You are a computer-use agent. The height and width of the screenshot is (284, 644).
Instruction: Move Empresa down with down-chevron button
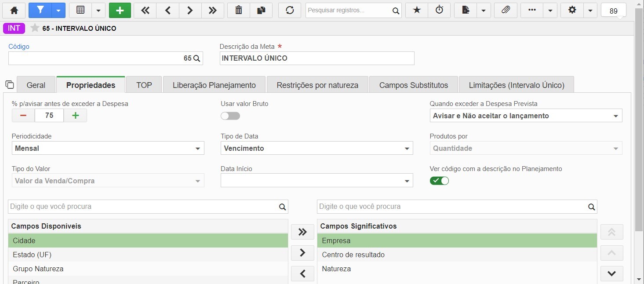pyautogui.click(x=612, y=273)
